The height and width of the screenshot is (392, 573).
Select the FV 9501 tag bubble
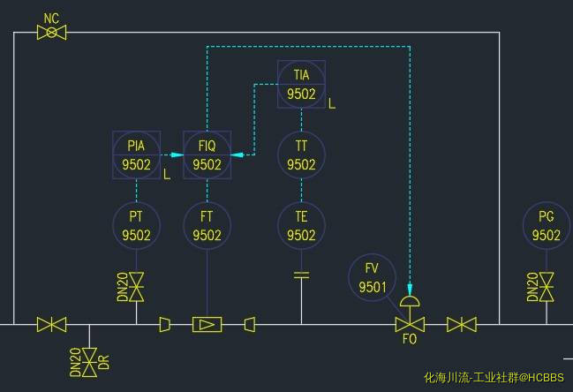[372, 277]
